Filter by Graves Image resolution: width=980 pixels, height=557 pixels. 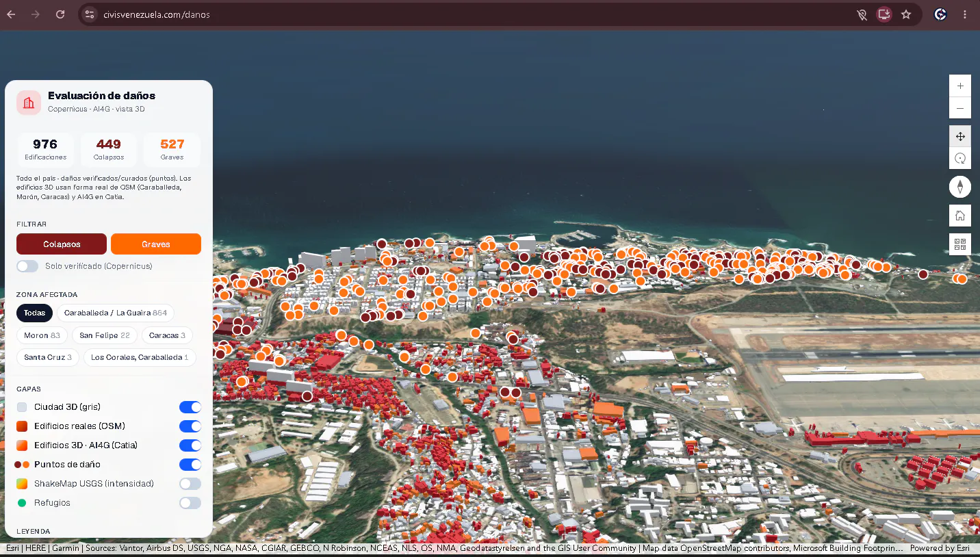156,244
